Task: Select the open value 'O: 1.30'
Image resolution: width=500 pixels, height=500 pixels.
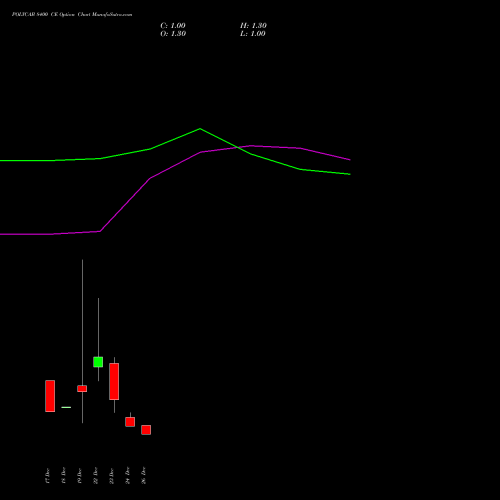Action: [x=173, y=34]
